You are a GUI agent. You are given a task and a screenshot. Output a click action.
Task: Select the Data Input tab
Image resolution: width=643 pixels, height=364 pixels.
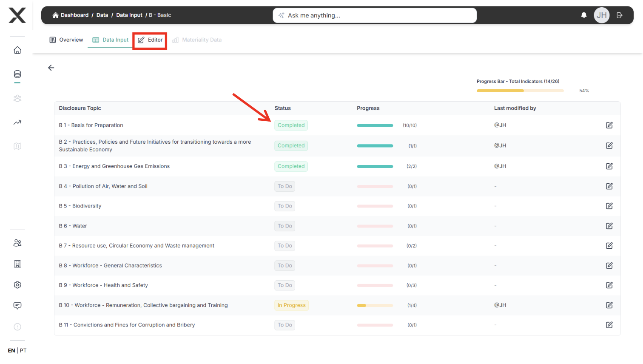[x=111, y=40]
